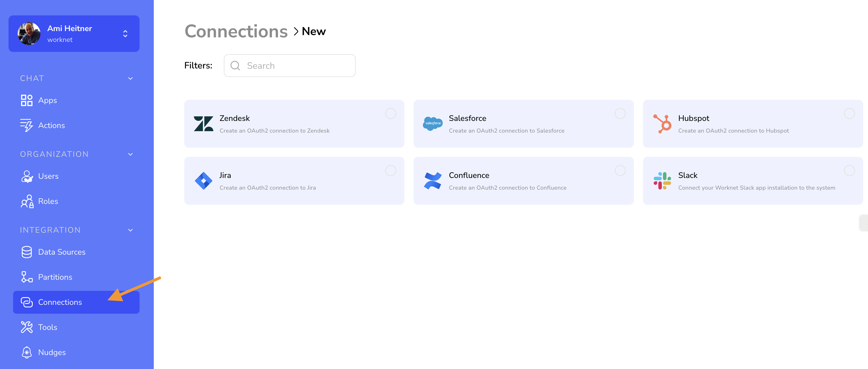This screenshot has height=369, width=868.
Task: Click the Tools wrench icon in sidebar
Action: click(27, 327)
